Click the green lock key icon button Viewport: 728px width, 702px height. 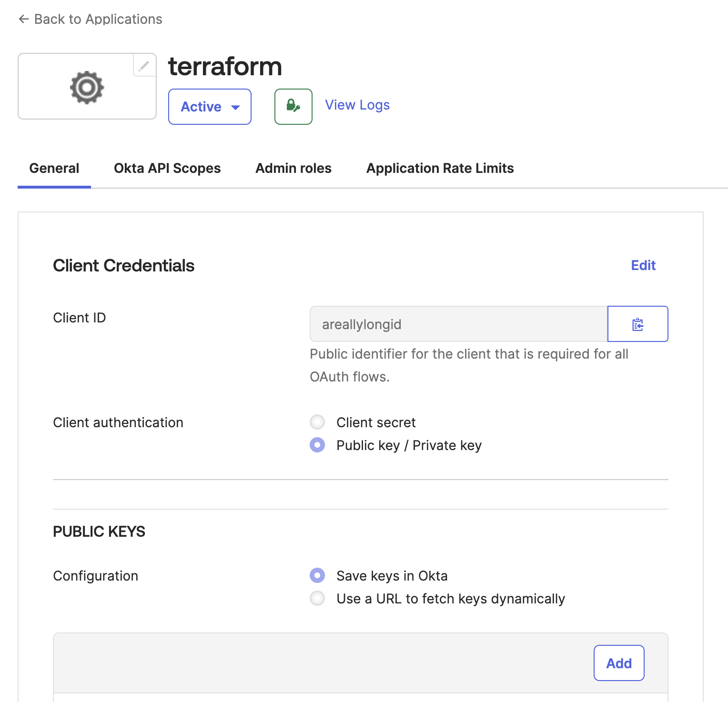point(293,106)
